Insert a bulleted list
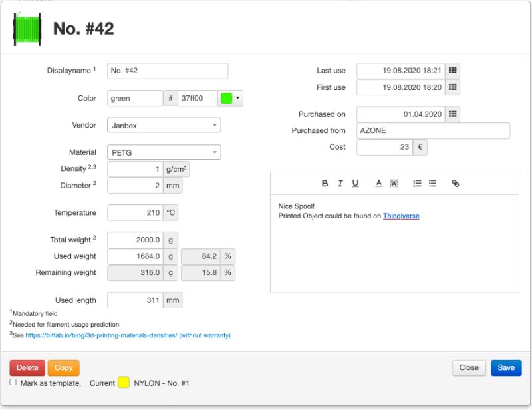Image resolution: width=532 pixels, height=410 pixels. coord(432,184)
